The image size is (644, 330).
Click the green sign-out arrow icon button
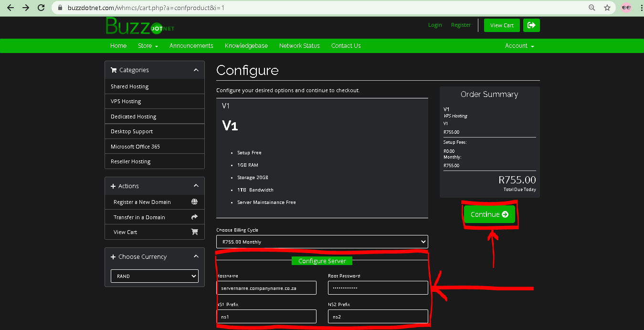pyautogui.click(x=531, y=25)
